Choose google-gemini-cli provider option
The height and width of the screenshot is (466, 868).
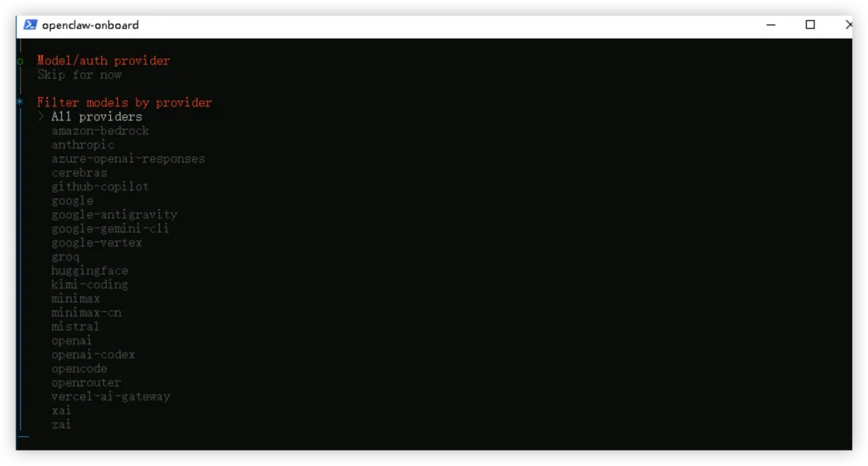click(110, 228)
